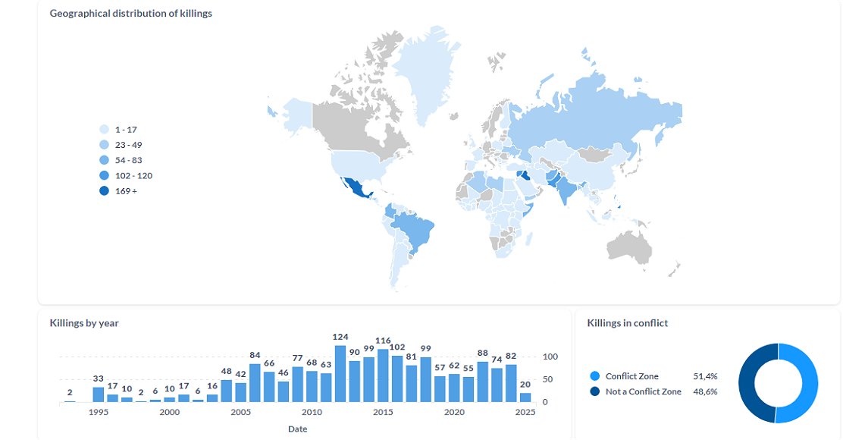
Task: Click the dark blue Not a Conflict Zone segment
Action: pos(747,383)
